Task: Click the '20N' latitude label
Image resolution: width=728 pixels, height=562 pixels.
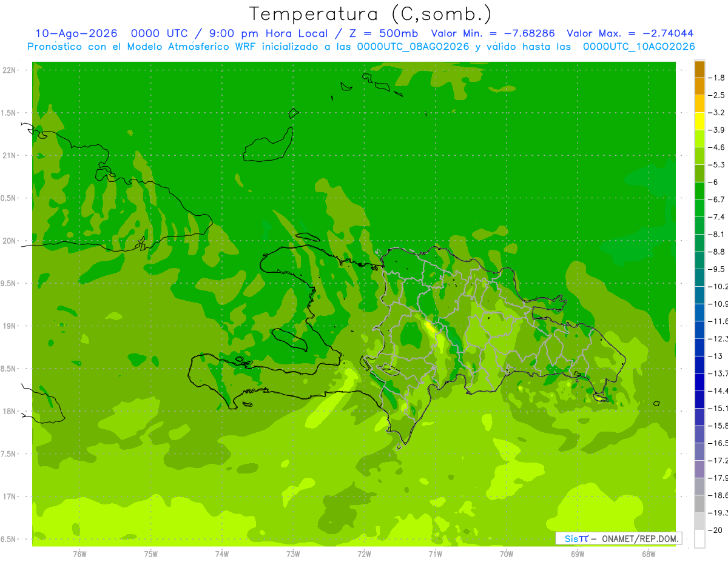Action: (x=8, y=241)
